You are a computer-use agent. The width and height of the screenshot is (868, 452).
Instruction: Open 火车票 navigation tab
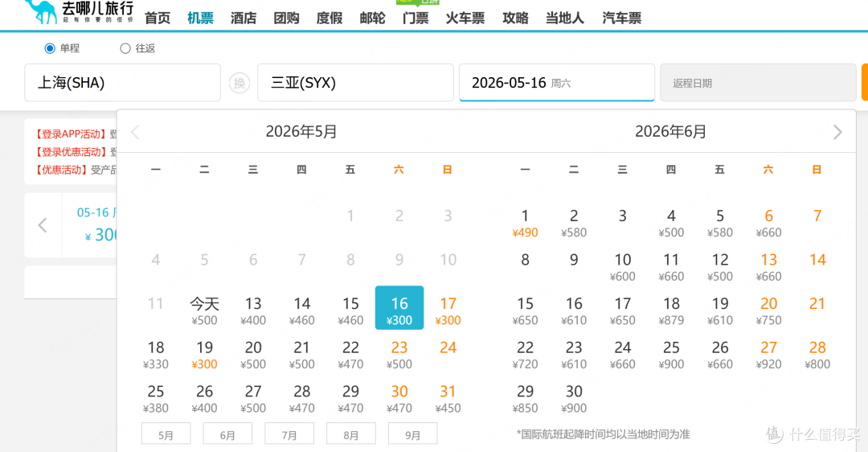(465, 18)
